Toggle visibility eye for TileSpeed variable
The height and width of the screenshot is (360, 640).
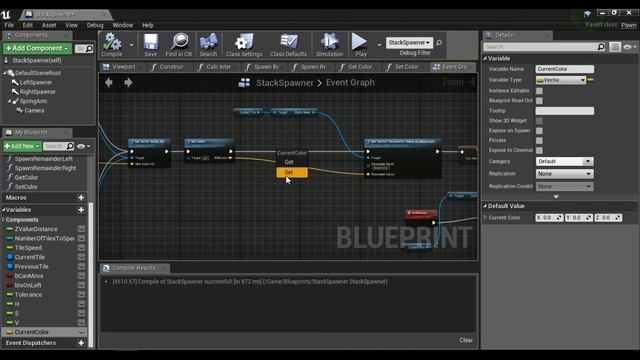click(x=82, y=248)
